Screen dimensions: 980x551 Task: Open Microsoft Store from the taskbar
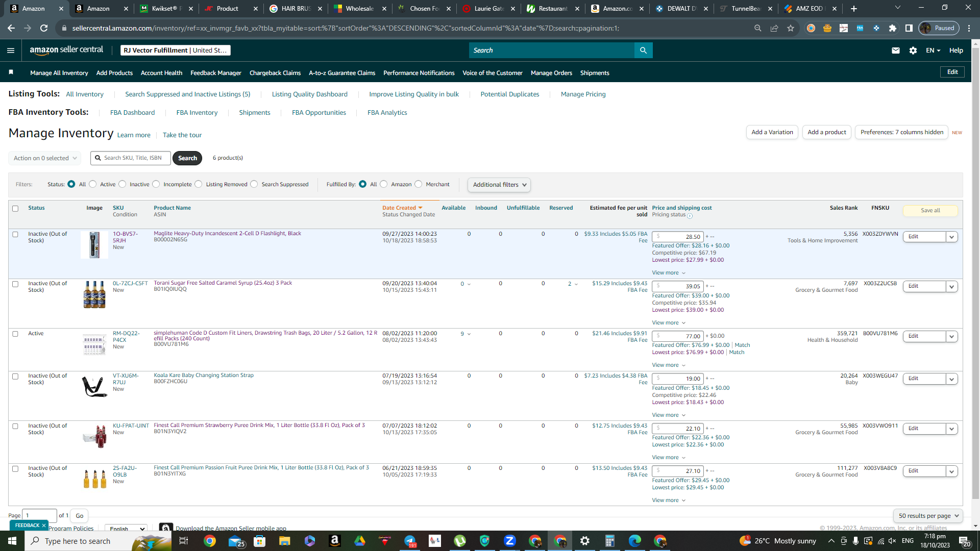pyautogui.click(x=259, y=541)
